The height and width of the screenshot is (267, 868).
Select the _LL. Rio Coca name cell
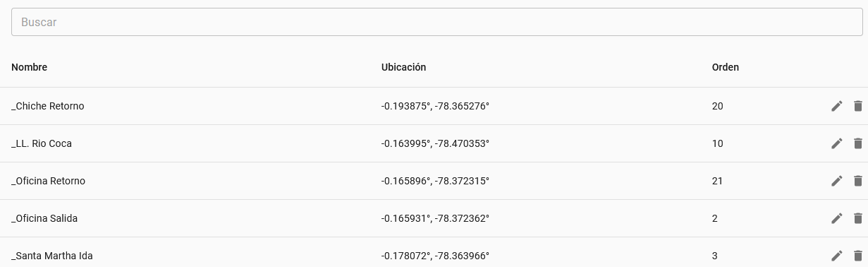click(42, 143)
